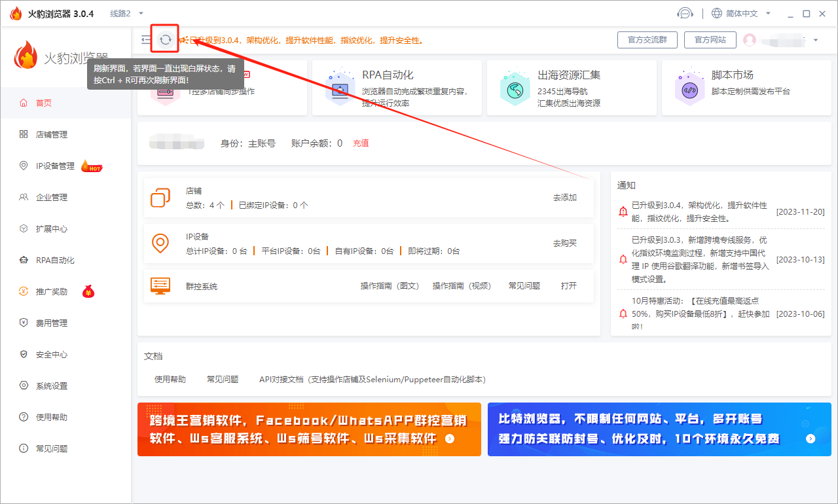Click the globe language icon
This screenshot has height=504, width=838.
[717, 13]
